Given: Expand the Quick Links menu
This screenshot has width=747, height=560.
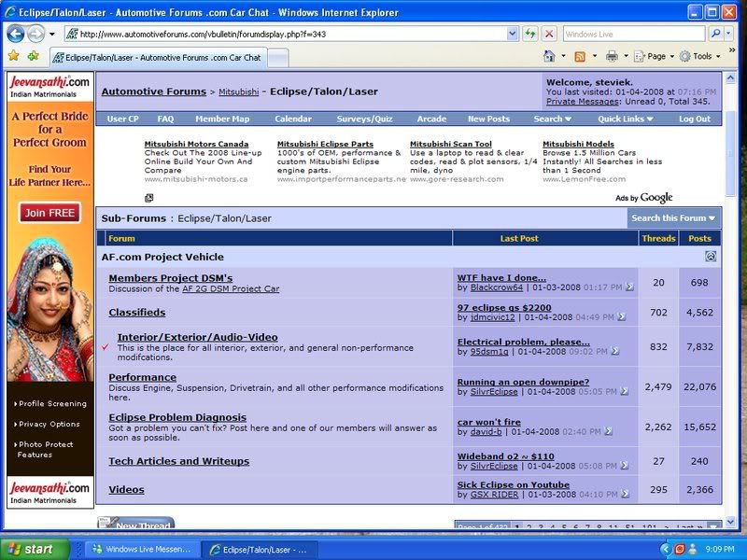Looking at the screenshot, I should point(626,119).
